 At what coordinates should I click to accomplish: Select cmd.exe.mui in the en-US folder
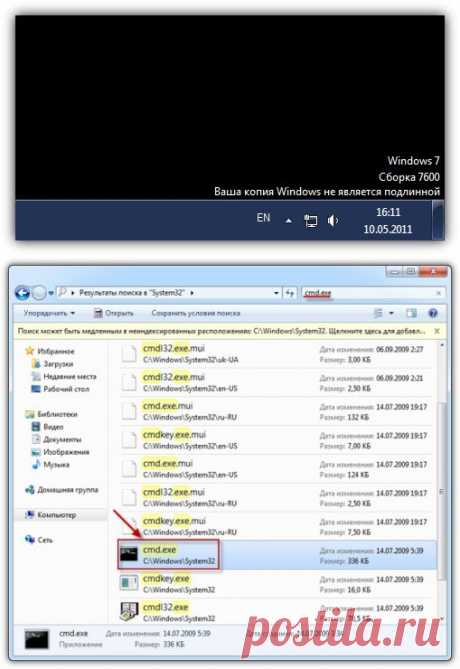click(276, 468)
